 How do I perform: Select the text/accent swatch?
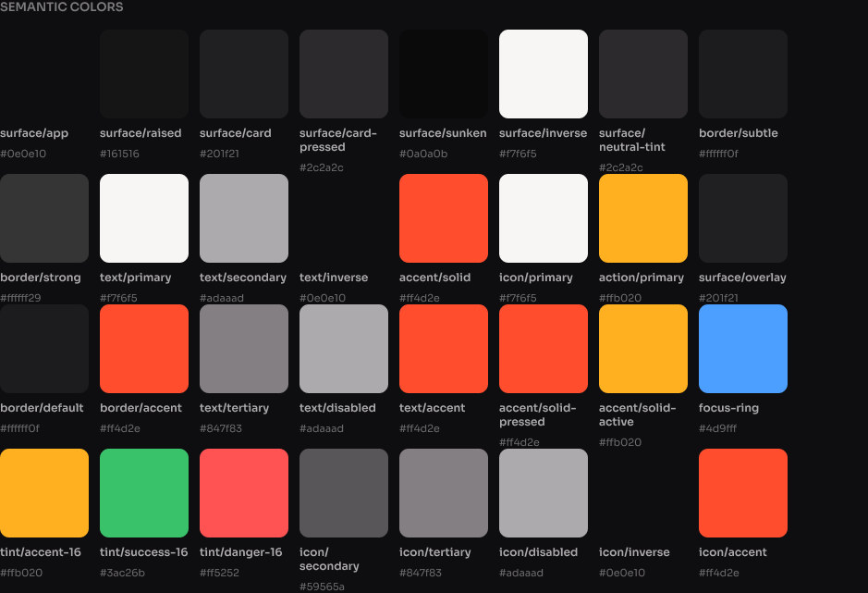pyautogui.click(x=444, y=349)
